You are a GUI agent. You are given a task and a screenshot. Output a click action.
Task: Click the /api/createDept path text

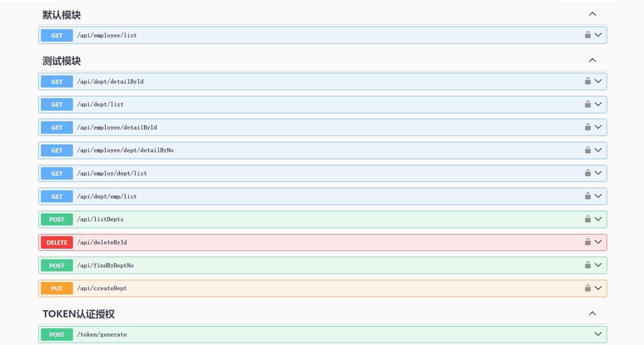(x=102, y=288)
